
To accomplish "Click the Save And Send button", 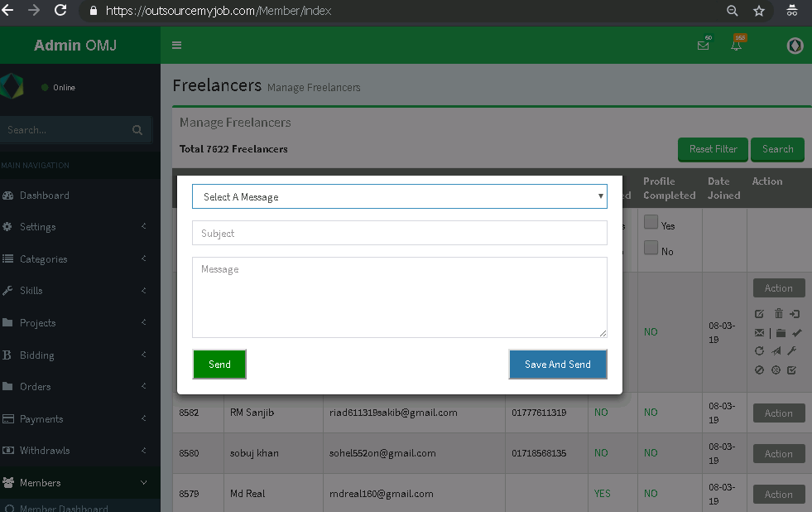I will coord(557,365).
